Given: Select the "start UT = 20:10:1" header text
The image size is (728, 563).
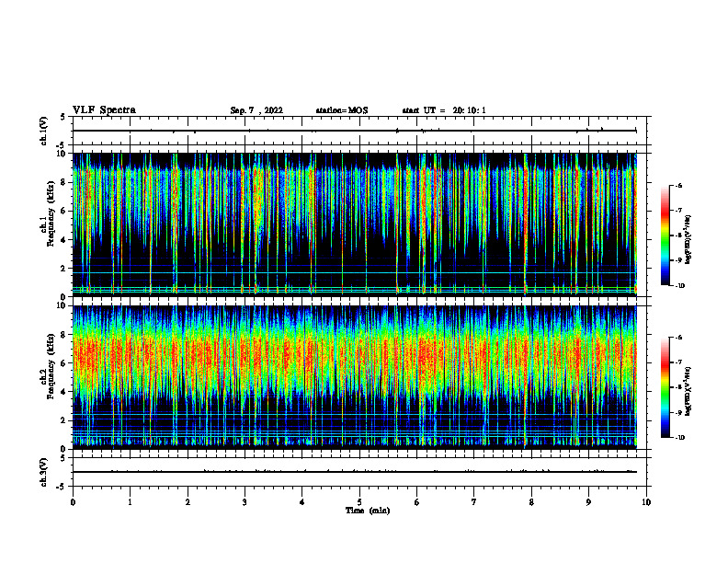Looking at the screenshot, I should pyautogui.click(x=444, y=110).
